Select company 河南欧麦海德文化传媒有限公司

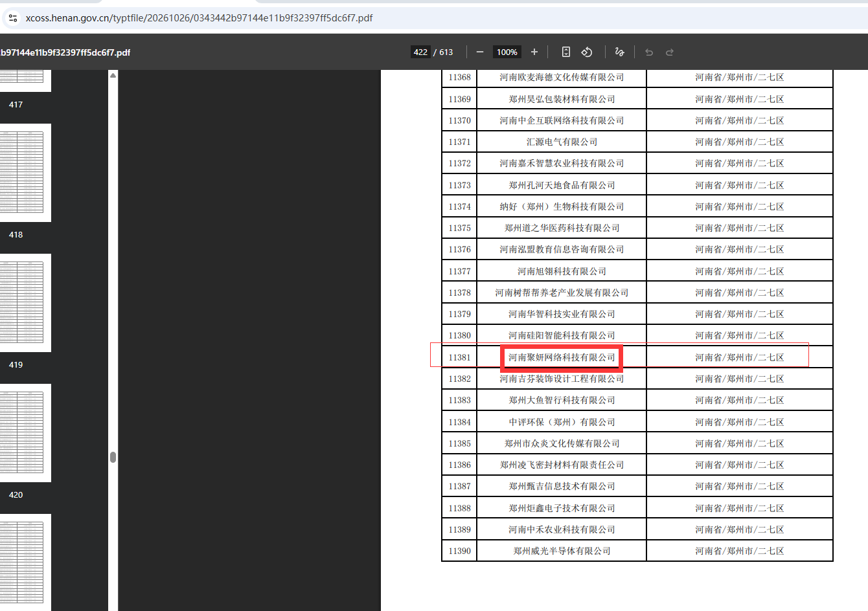point(562,77)
